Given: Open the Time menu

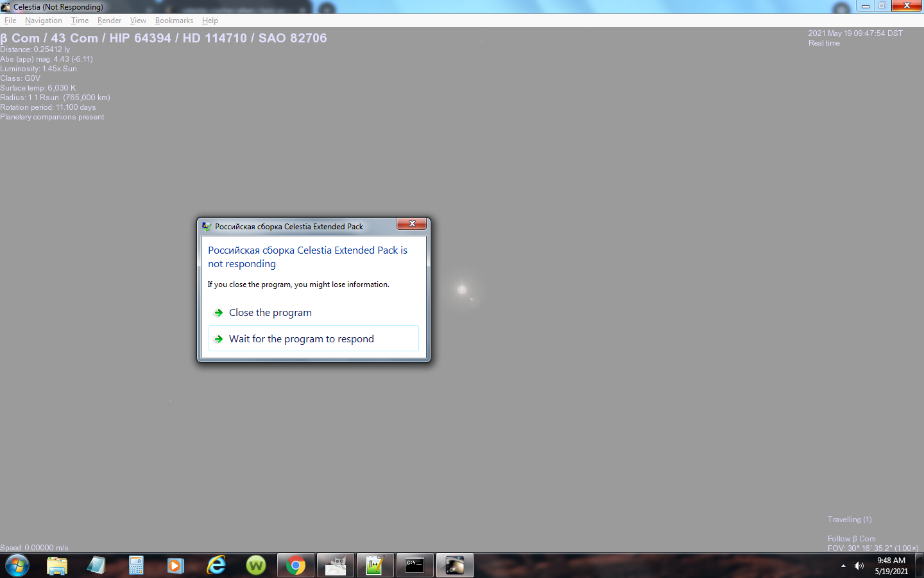Looking at the screenshot, I should click(x=80, y=21).
